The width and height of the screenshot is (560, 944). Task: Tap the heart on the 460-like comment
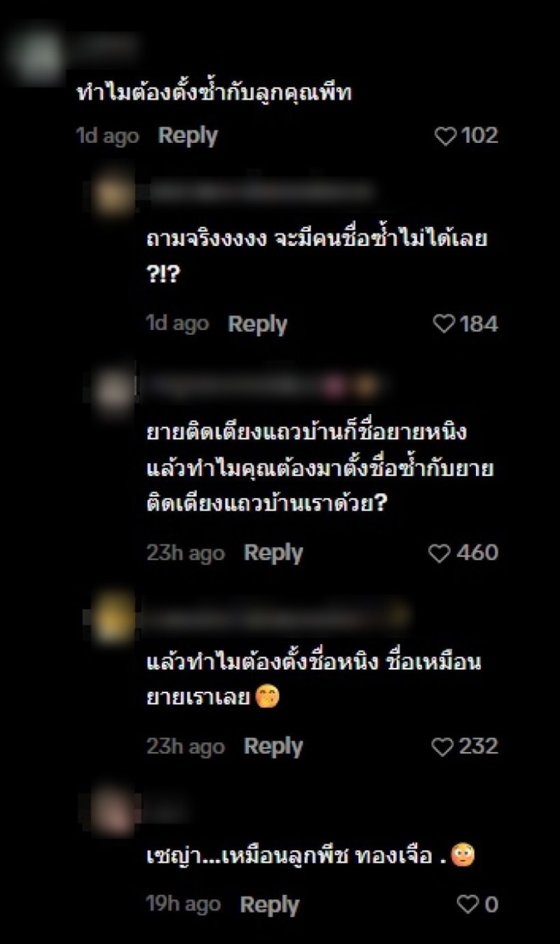coord(439,553)
